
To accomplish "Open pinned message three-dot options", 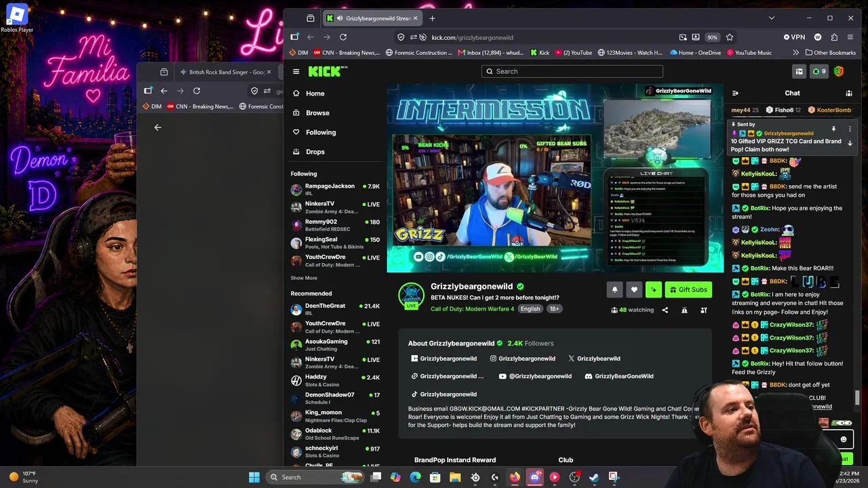I will pos(850,129).
